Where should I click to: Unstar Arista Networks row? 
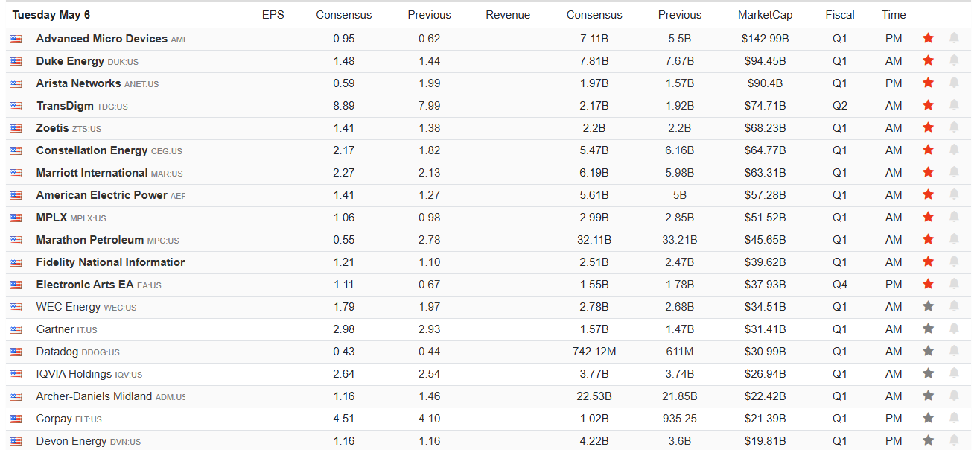928,83
